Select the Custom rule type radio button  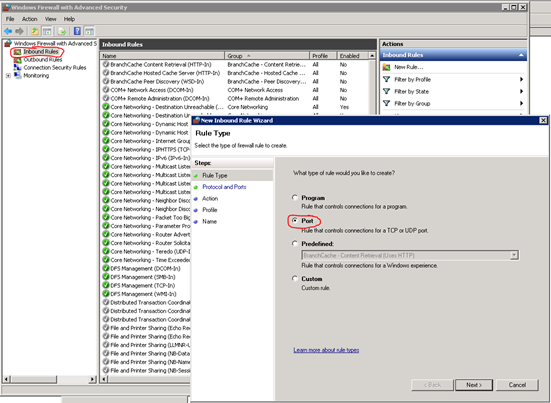point(295,278)
